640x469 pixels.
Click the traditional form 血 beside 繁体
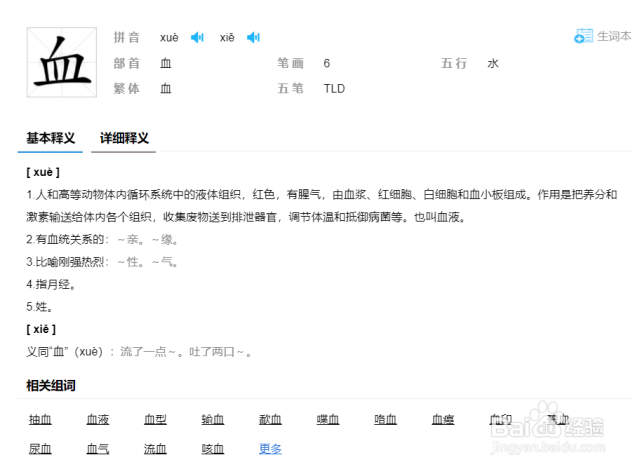point(166,88)
